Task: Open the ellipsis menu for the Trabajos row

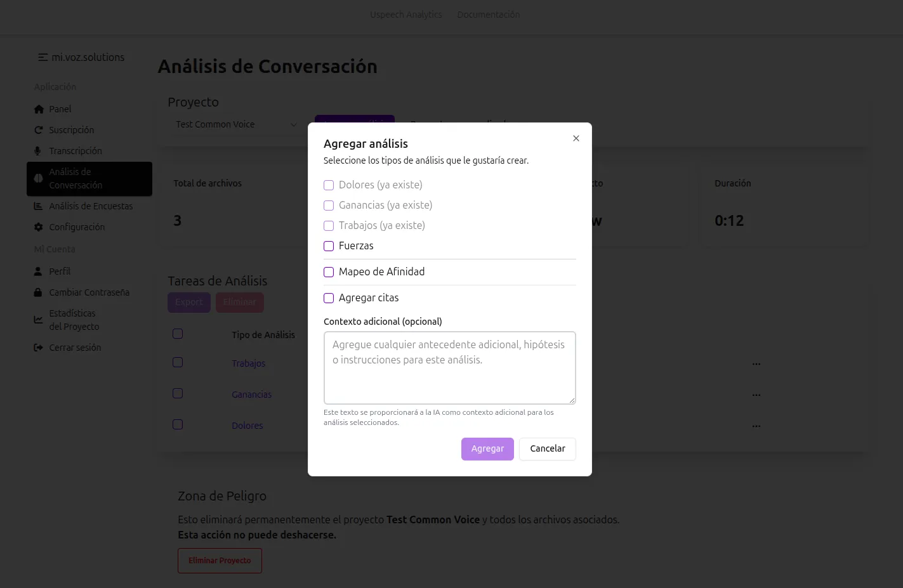Action: pyautogui.click(x=756, y=363)
